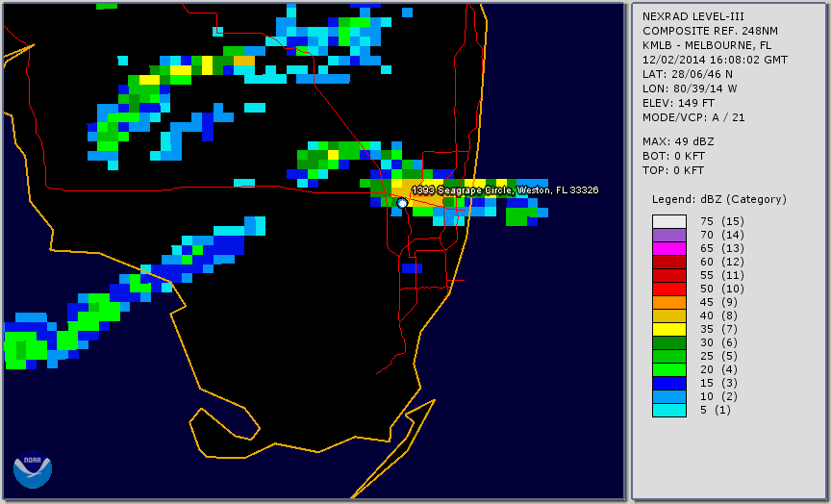831x504 pixels.
Task: Click the location marker at Weston
Action: click(x=402, y=203)
